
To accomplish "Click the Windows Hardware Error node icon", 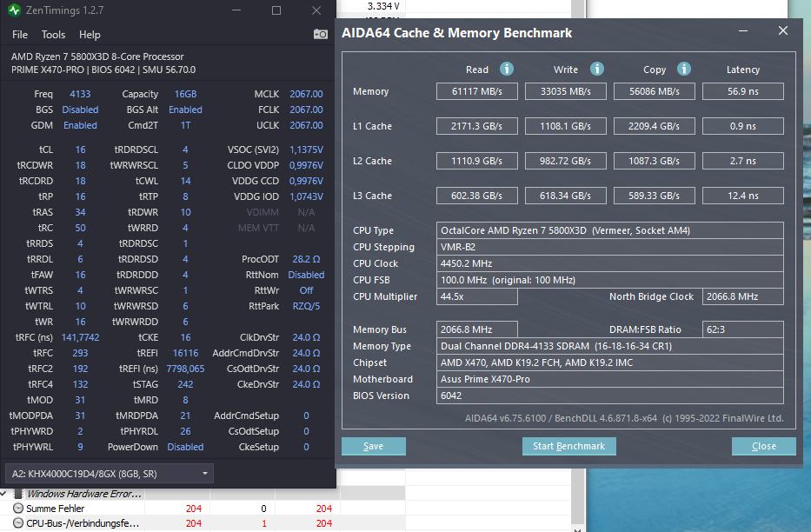I will click(18, 494).
